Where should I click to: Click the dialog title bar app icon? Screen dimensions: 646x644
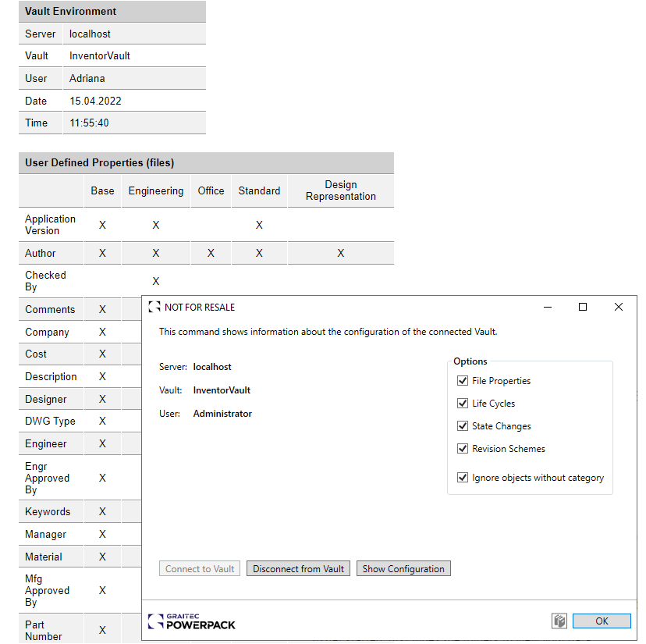154,308
